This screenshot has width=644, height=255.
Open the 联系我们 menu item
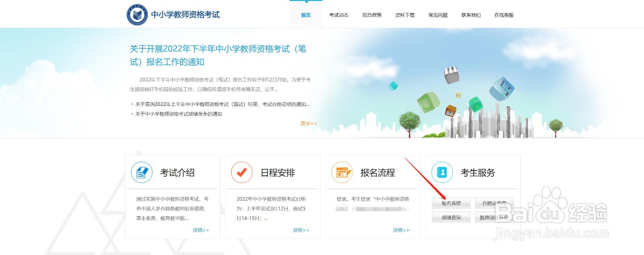point(471,15)
